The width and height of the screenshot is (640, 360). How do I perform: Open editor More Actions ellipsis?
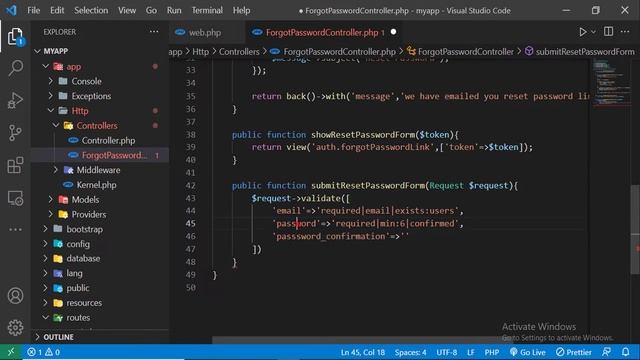625,32
